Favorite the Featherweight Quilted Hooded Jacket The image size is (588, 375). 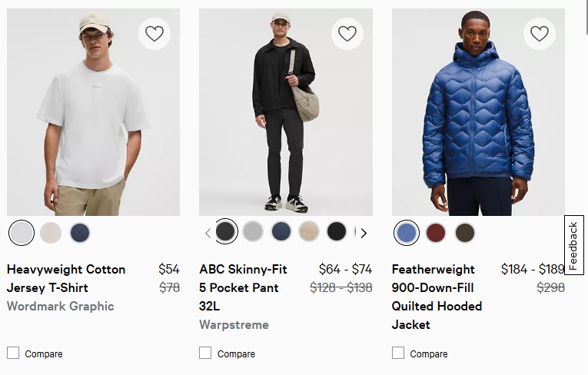point(540,34)
